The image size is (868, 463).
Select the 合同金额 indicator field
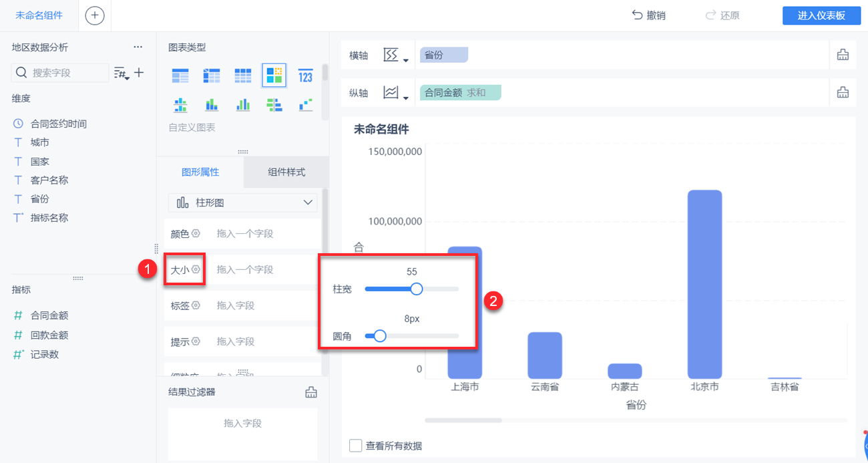click(49, 315)
